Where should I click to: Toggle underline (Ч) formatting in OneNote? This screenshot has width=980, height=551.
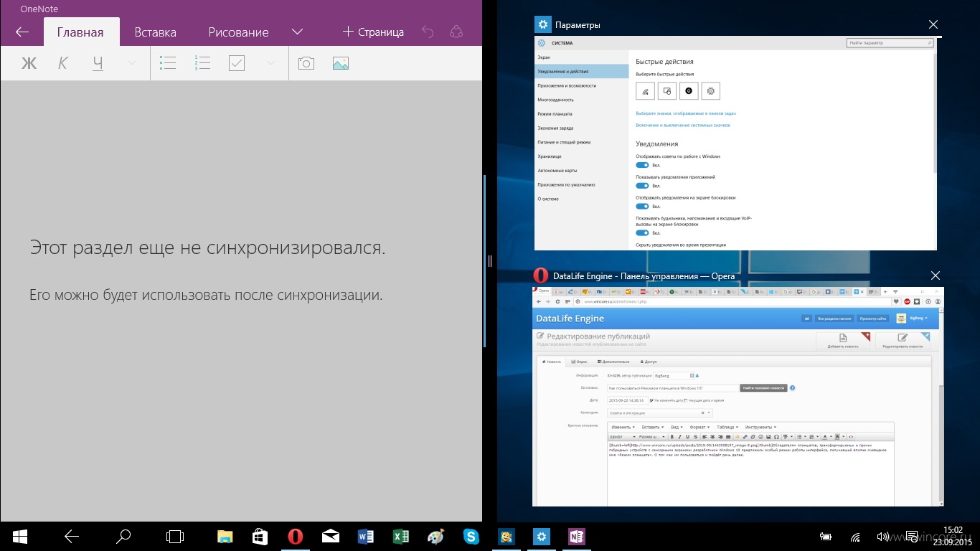click(98, 63)
